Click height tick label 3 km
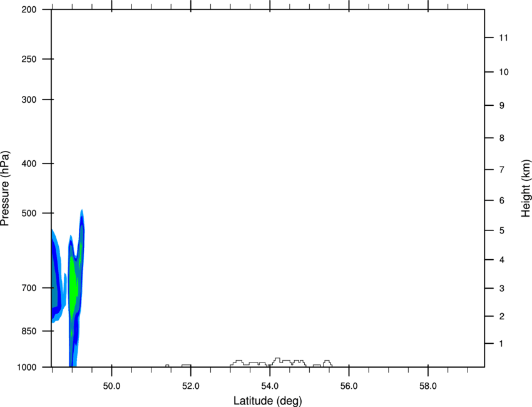The width and height of the screenshot is (532, 407). (502, 288)
